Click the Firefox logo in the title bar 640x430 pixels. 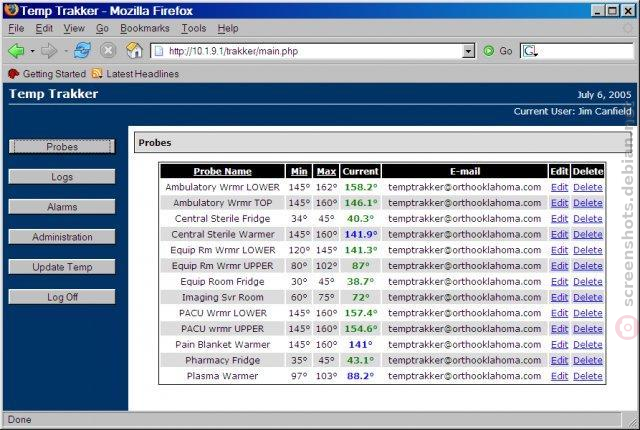11,10
